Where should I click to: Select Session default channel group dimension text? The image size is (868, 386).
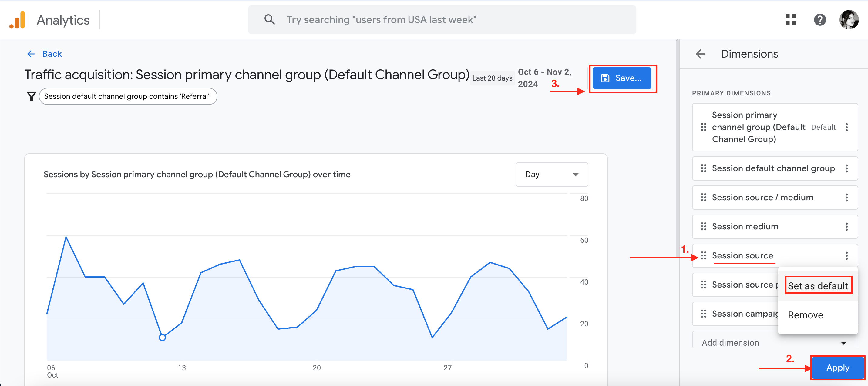[773, 168]
